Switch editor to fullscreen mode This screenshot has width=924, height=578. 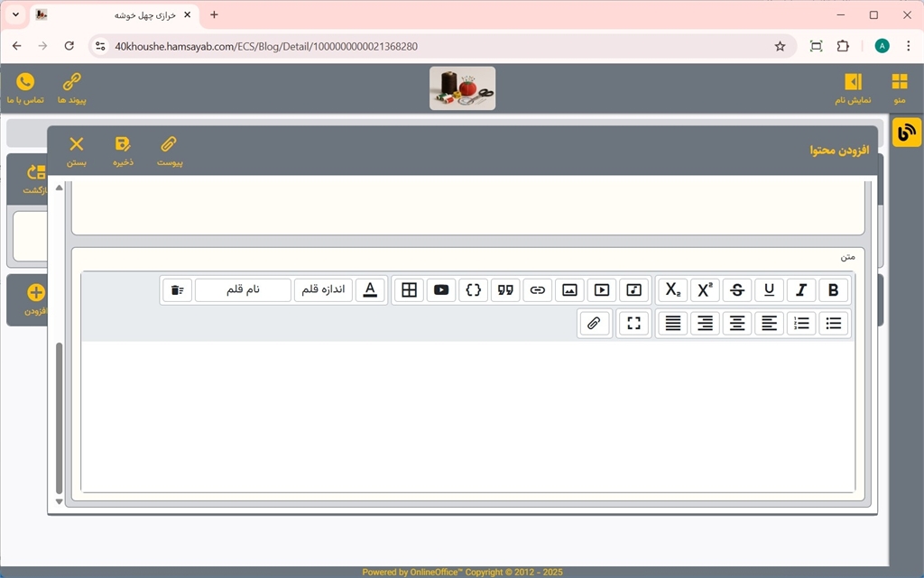[x=633, y=324]
